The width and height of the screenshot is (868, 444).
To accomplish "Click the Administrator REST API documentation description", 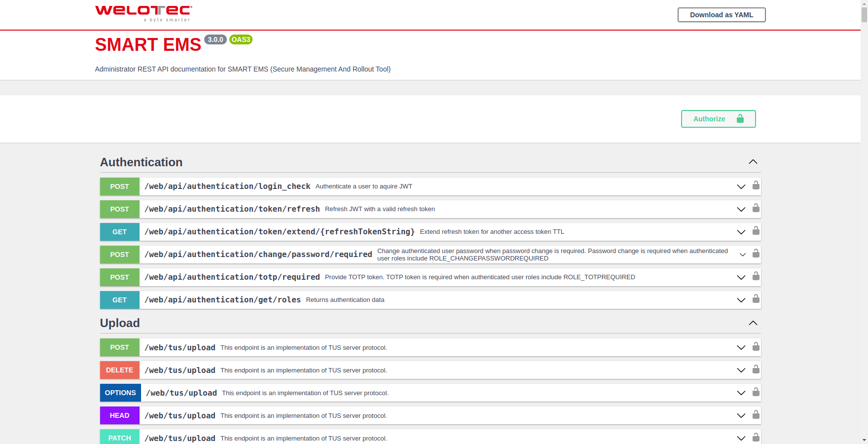I will pyautogui.click(x=243, y=69).
